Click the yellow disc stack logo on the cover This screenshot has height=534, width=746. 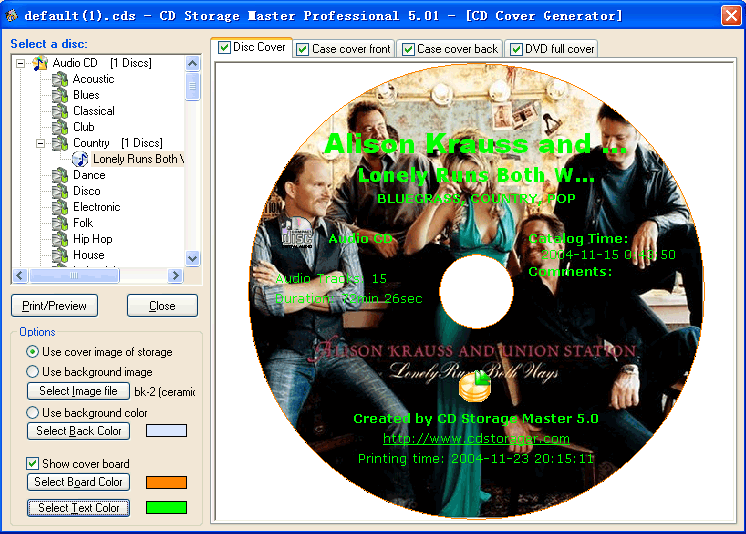(475, 386)
